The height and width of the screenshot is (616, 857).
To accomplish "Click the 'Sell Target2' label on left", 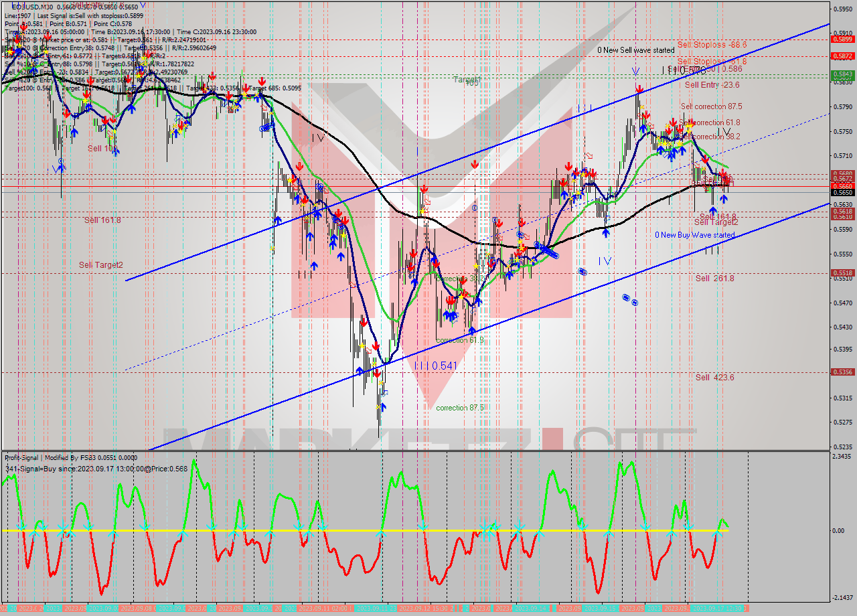I will (x=101, y=265).
